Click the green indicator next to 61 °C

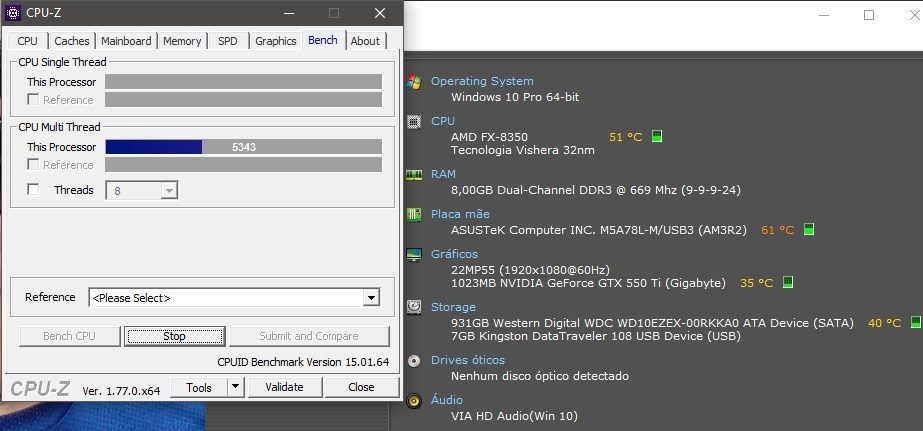pos(809,230)
